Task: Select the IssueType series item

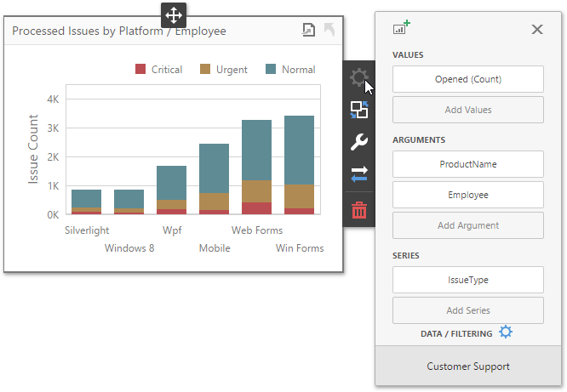Action: pyautogui.click(x=467, y=280)
